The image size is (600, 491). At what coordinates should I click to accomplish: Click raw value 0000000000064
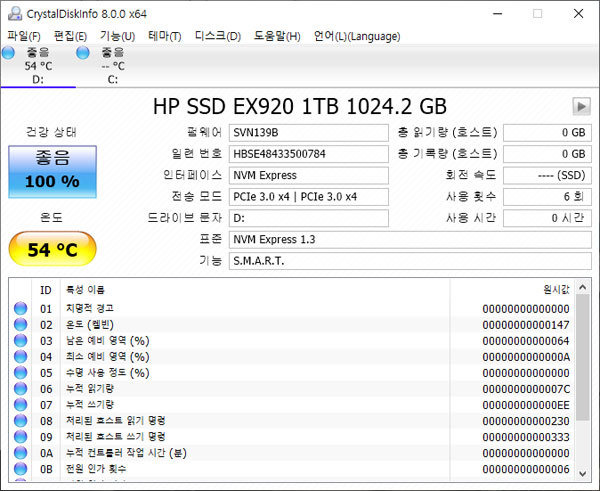point(526,341)
